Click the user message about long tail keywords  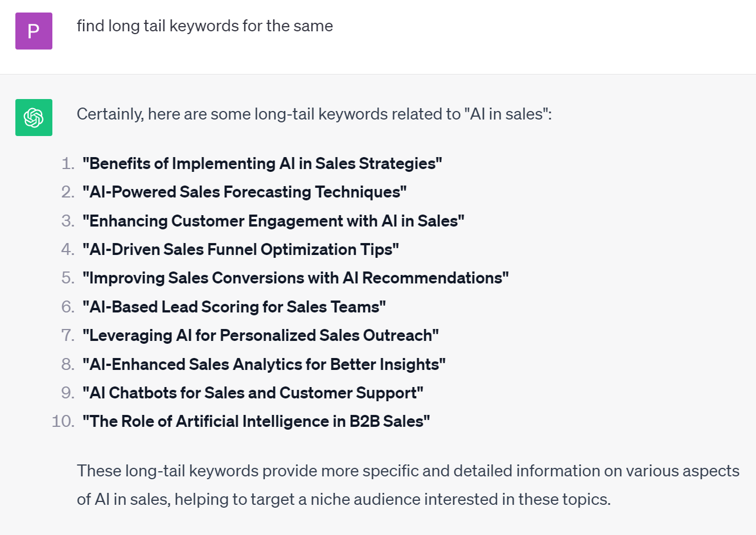(204, 26)
